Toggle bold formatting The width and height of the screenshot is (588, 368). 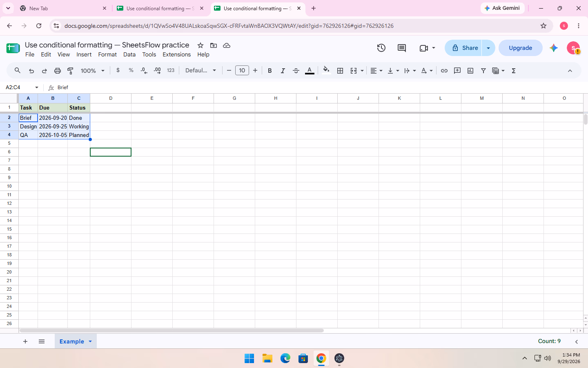[269, 71]
